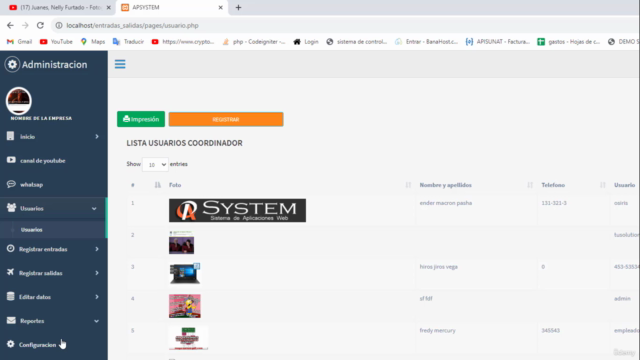Viewport: 640px width, 360px height.
Task: Click the Editar datos database icon
Action: pos(11,296)
